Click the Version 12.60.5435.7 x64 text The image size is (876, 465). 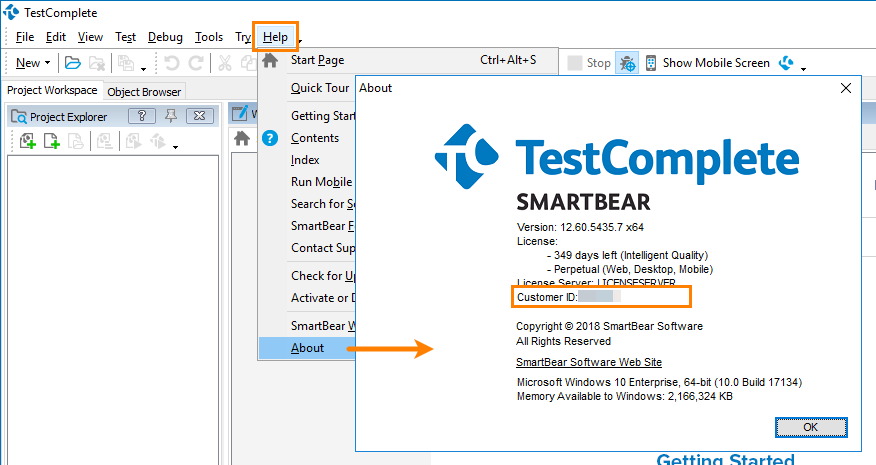coord(580,227)
